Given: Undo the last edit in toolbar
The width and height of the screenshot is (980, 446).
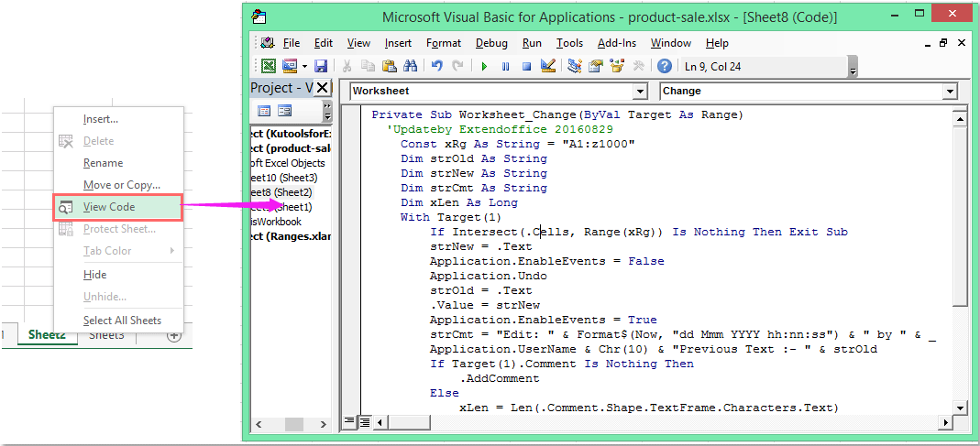Looking at the screenshot, I should [436, 66].
